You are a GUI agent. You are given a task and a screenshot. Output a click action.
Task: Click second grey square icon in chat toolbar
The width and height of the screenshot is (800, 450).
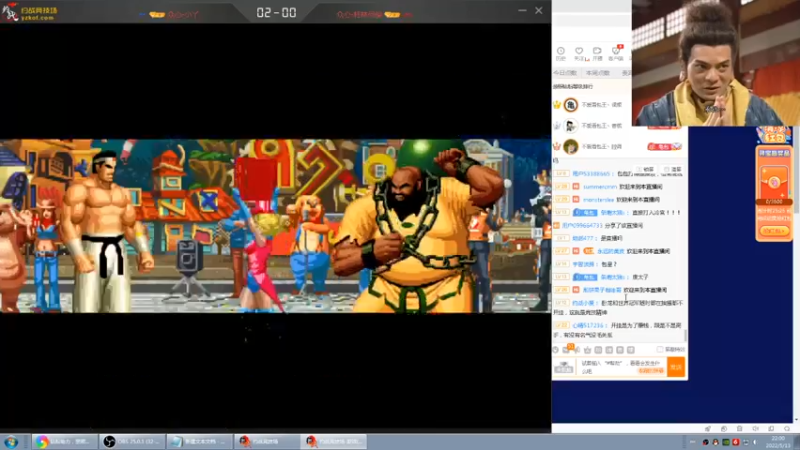(609, 350)
